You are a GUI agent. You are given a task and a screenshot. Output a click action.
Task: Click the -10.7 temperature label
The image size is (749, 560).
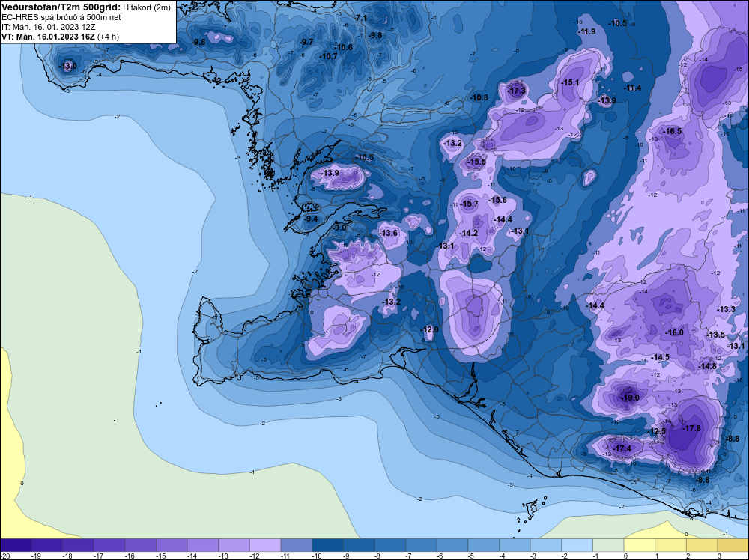pyautogui.click(x=328, y=56)
